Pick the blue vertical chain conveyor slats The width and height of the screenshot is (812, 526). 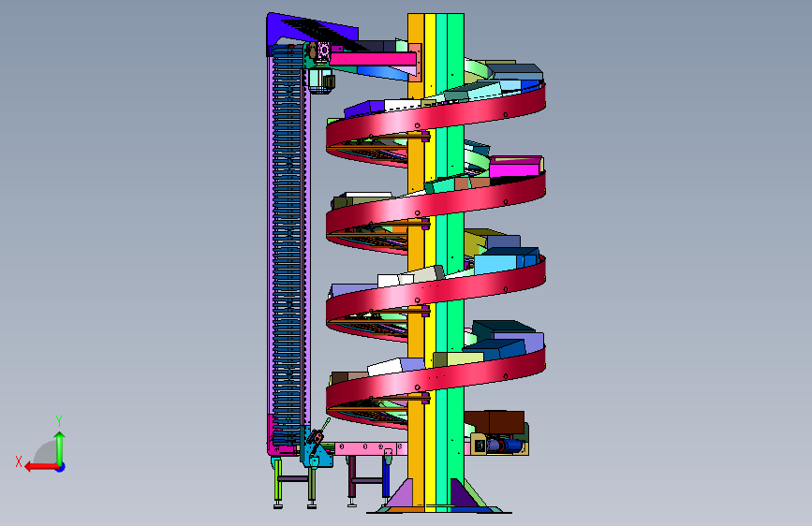coord(287,243)
